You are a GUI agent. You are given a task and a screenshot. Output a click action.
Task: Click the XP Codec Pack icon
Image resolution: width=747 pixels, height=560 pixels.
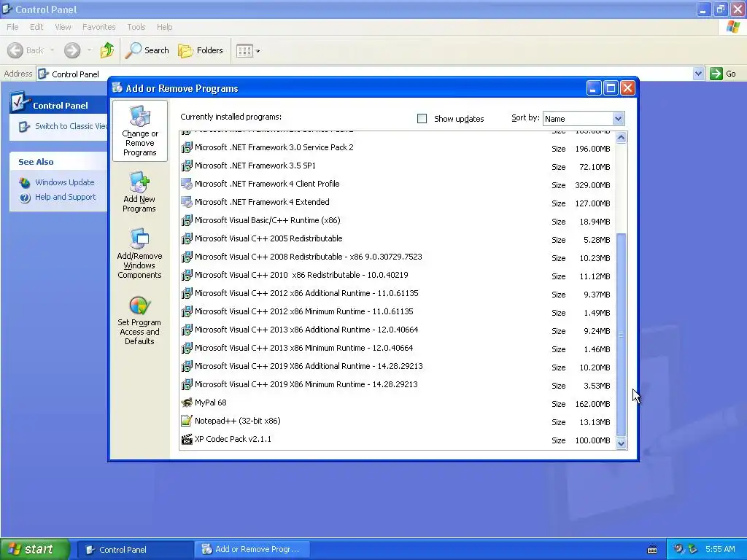point(187,439)
